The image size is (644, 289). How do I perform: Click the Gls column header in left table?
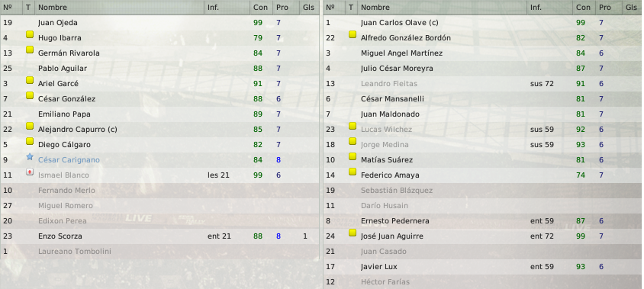[x=309, y=8]
